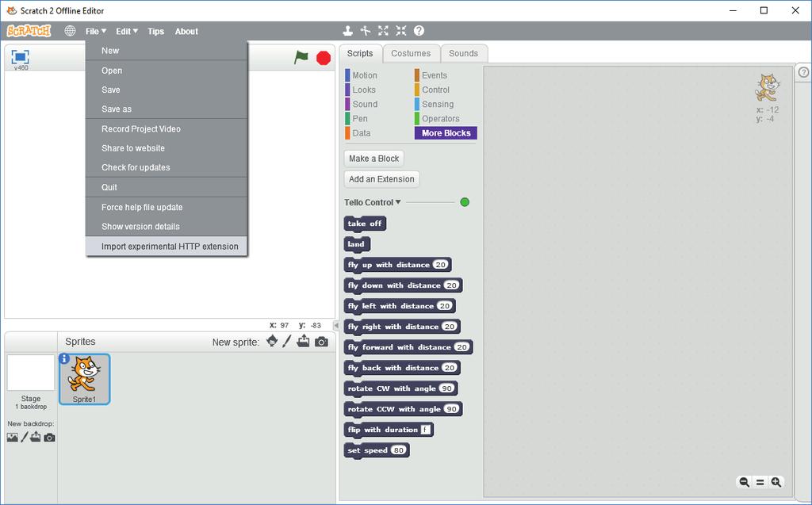812x505 pixels.
Task: Open the Edit menu
Action: click(127, 31)
